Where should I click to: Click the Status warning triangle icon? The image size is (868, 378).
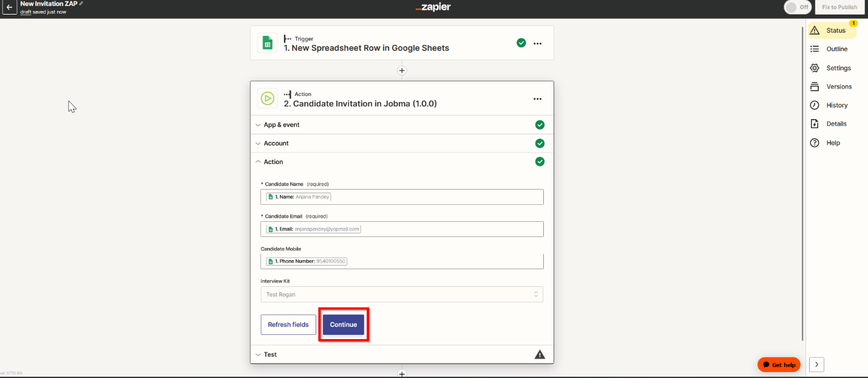815,30
